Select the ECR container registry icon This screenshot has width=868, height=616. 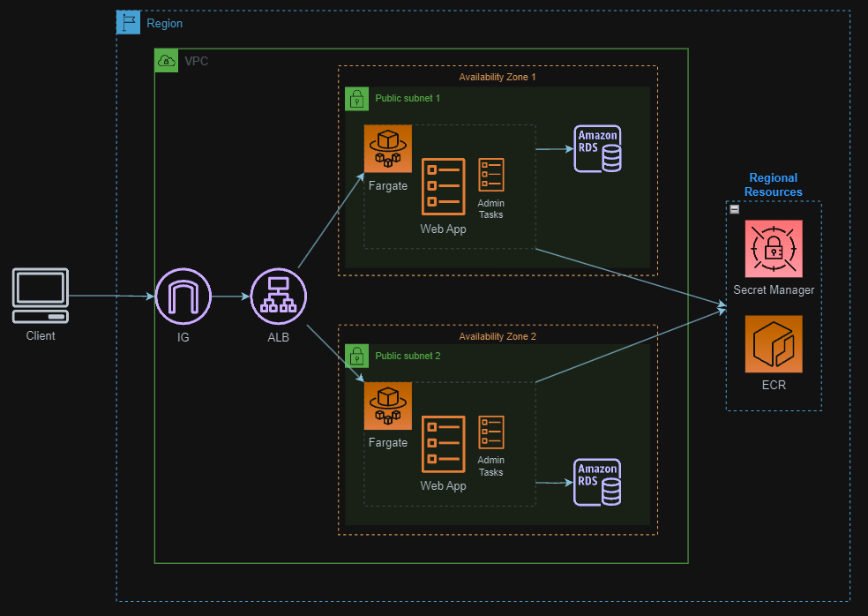coord(774,344)
